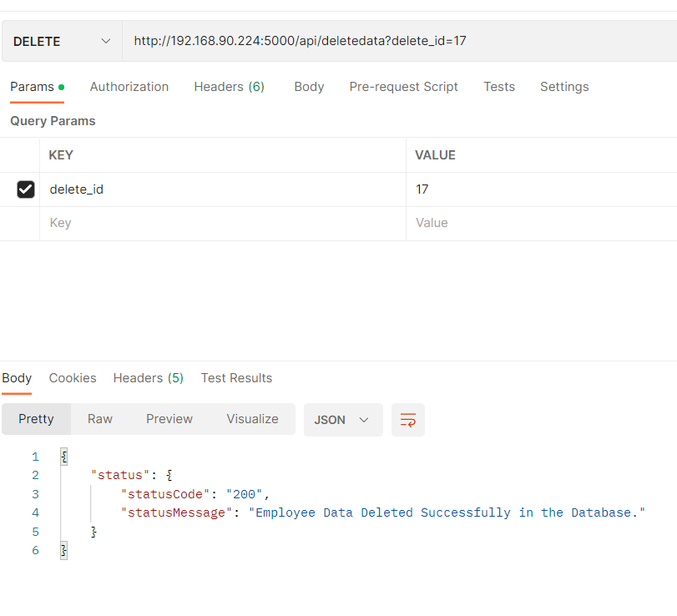The height and width of the screenshot is (616, 677).
Task: Click the opening brace on line 1
Action: (64, 457)
